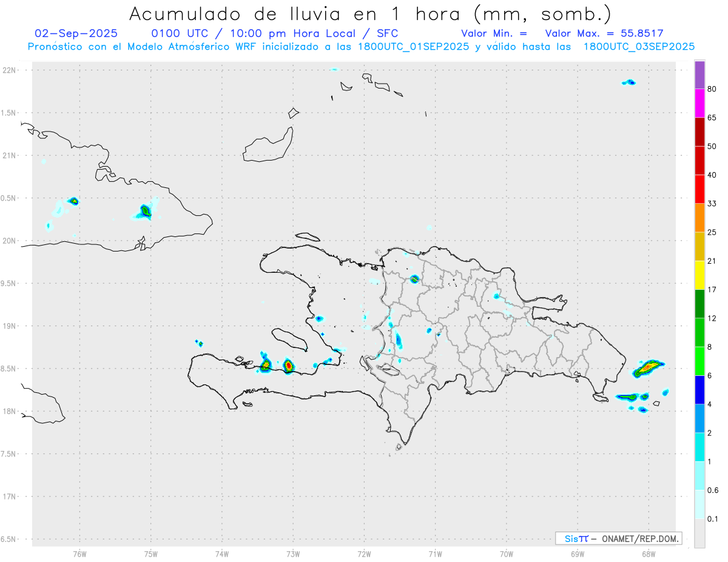Click the longitude label '73W'

[x=293, y=554]
